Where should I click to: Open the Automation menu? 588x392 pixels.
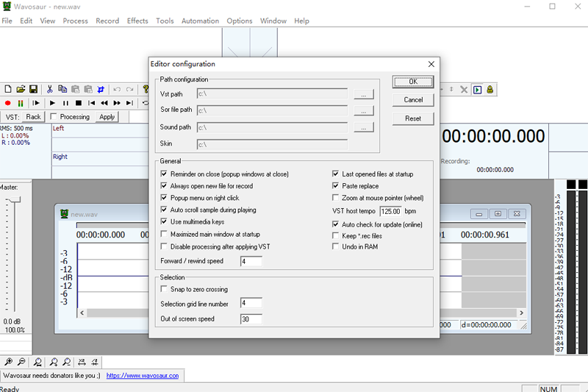click(200, 21)
